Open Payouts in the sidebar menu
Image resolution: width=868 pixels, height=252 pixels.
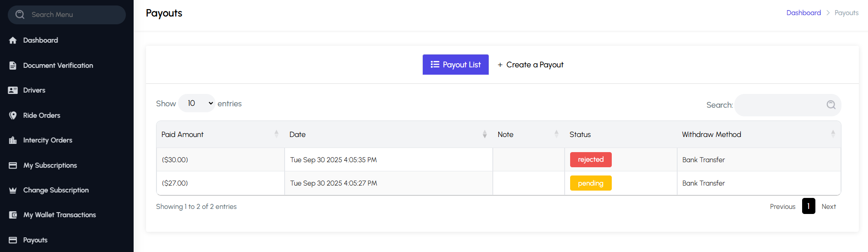point(35,240)
